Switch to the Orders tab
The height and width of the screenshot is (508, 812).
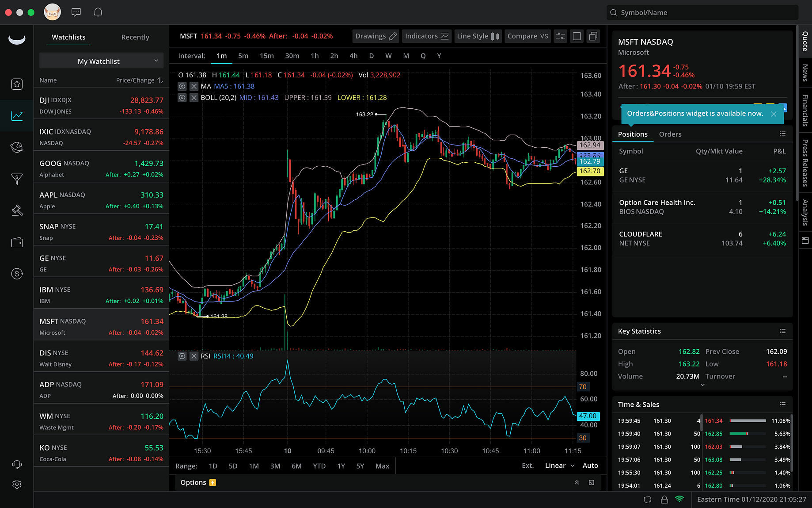point(670,134)
